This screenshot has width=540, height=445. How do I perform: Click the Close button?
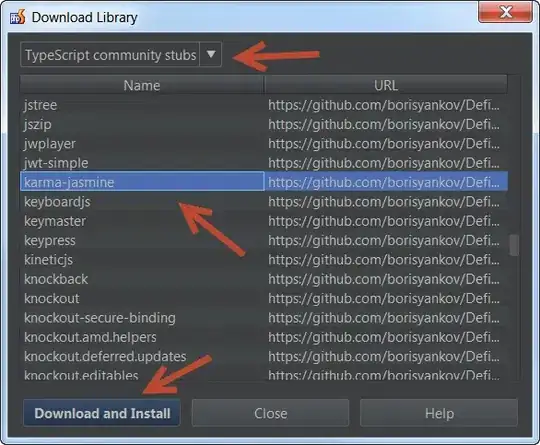[x=270, y=413]
